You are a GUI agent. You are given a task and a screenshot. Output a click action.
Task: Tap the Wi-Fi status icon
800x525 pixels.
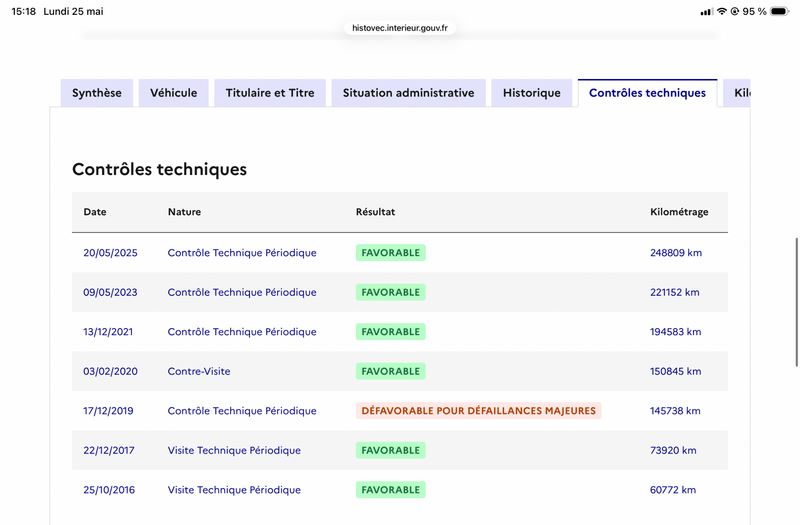(x=721, y=11)
